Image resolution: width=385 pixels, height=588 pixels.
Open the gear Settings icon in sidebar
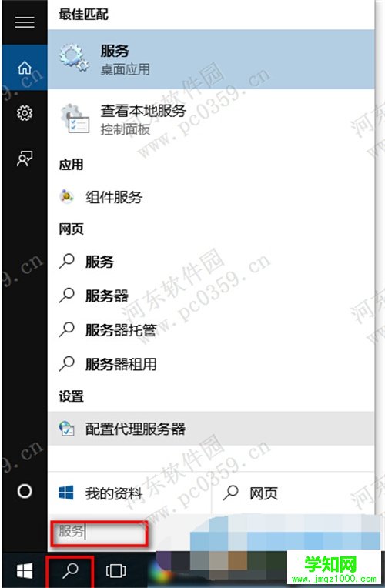25,113
